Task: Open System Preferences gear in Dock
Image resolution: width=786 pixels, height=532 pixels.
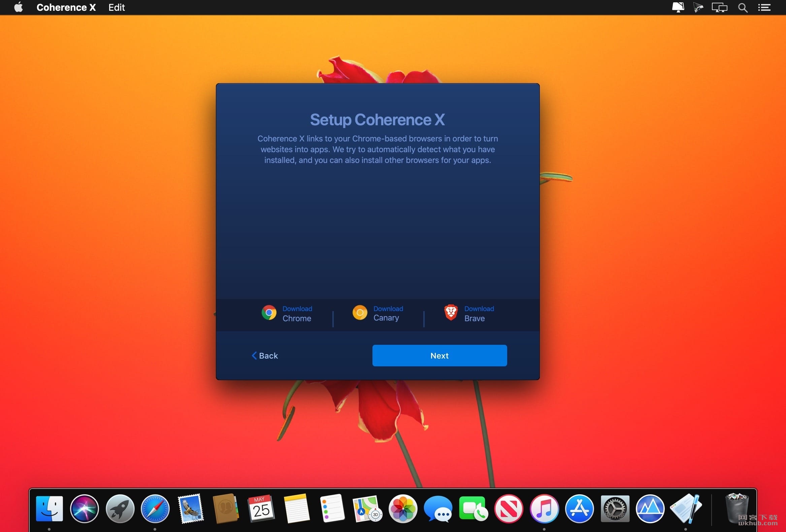Action: [x=615, y=508]
